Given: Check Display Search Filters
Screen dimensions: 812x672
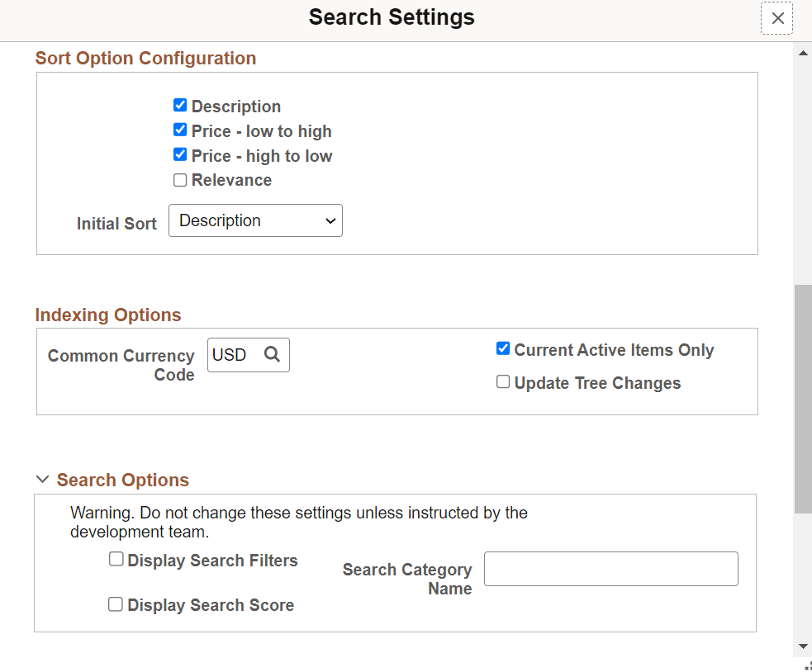Looking at the screenshot, I should [116, 559].
